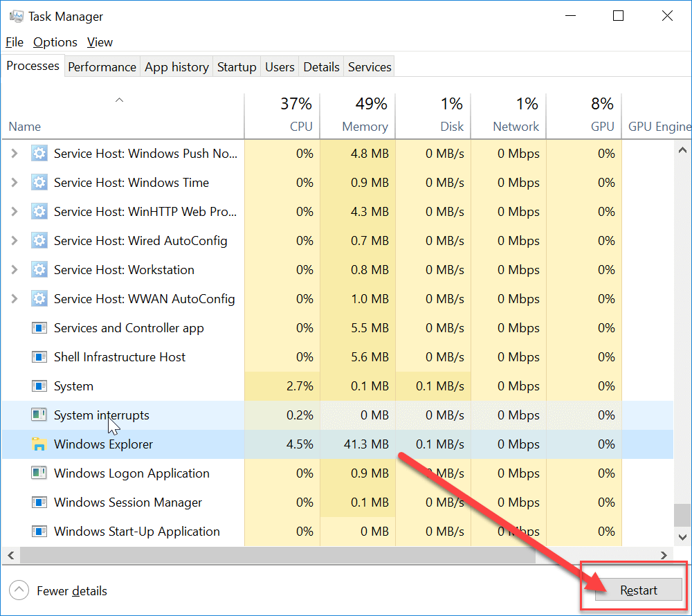Open the Options menu

[x=55, y=42]
